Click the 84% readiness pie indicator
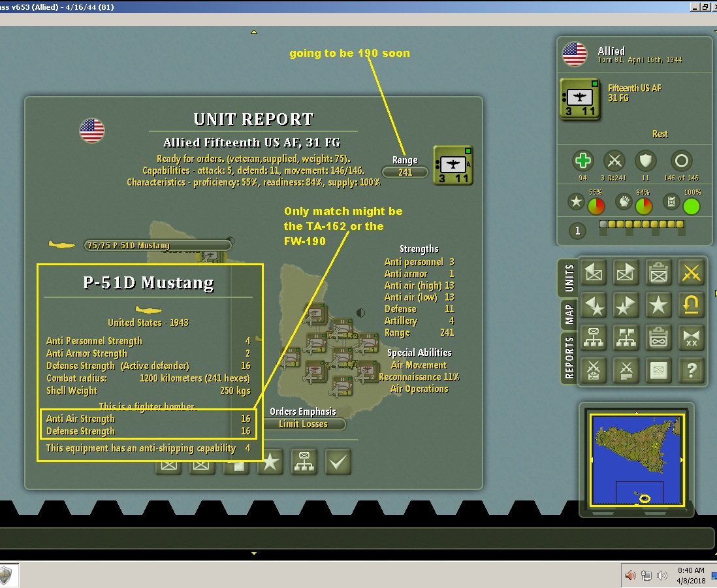This screenshot has width=717, height=588. (643, 206)
